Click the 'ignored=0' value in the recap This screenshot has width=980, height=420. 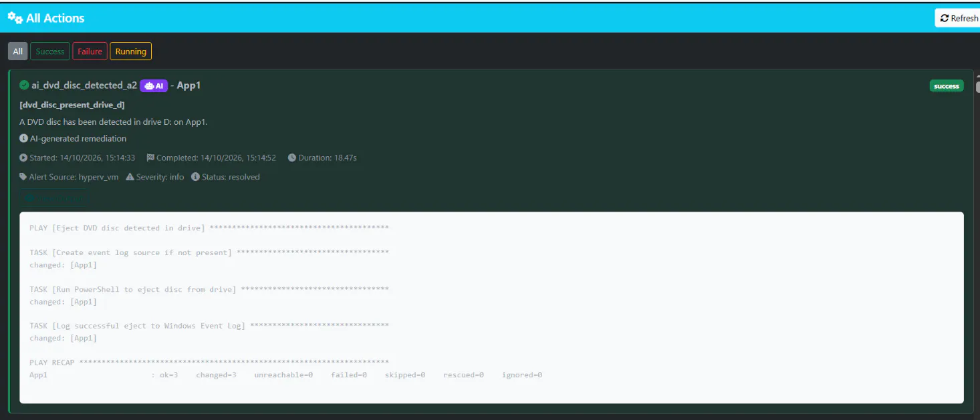tap(522, 375)
